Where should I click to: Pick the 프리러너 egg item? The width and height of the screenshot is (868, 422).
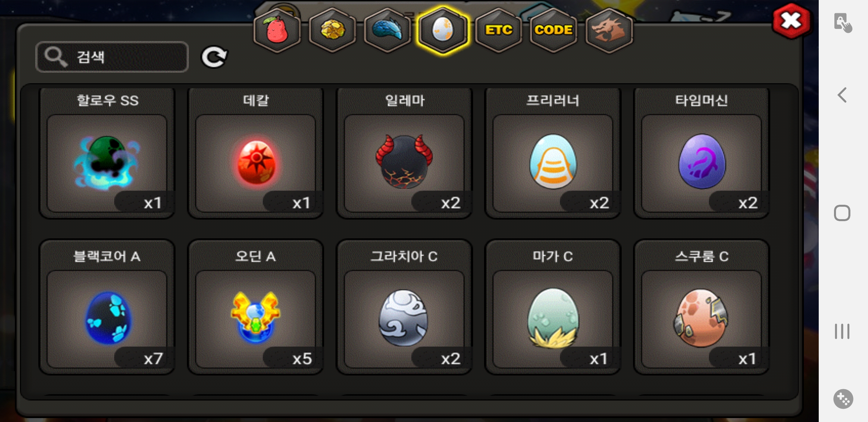point(553,153)
